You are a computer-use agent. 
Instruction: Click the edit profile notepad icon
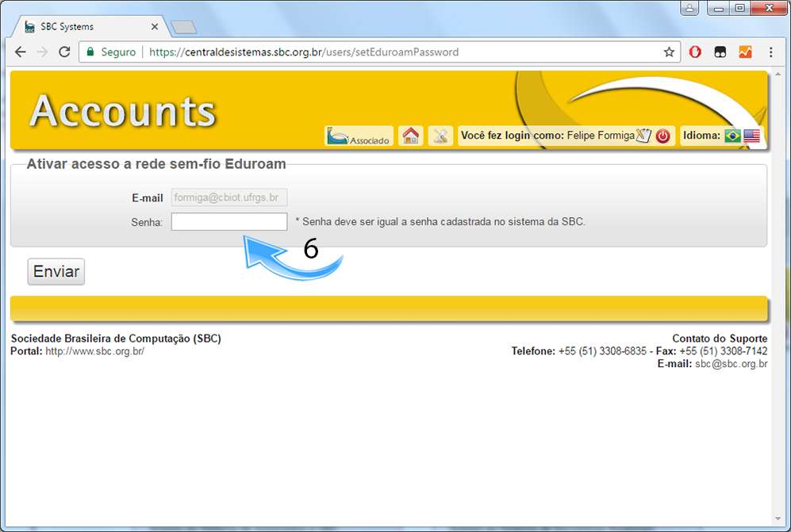click(643, 135)
